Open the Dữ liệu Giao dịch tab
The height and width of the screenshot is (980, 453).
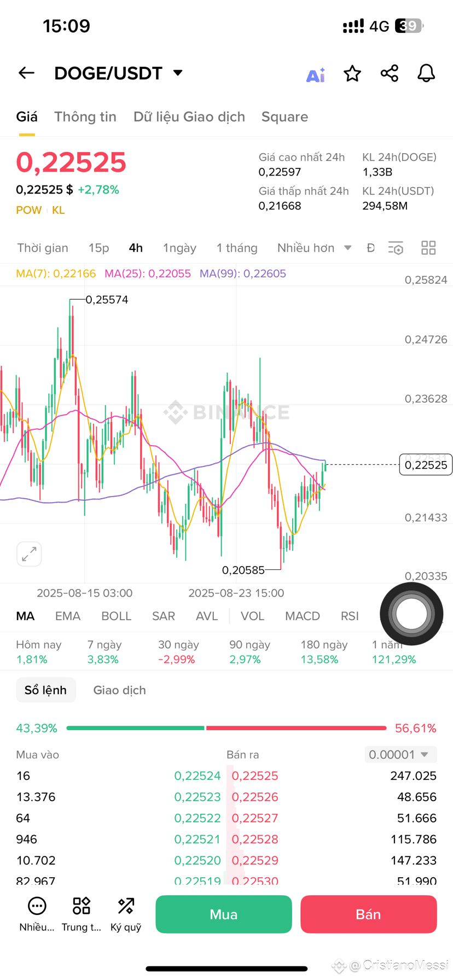pos(189,116)
